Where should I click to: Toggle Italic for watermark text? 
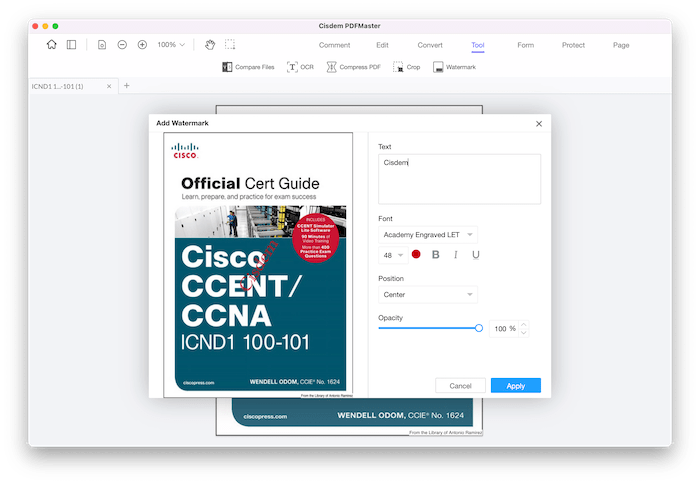point(455,255)
